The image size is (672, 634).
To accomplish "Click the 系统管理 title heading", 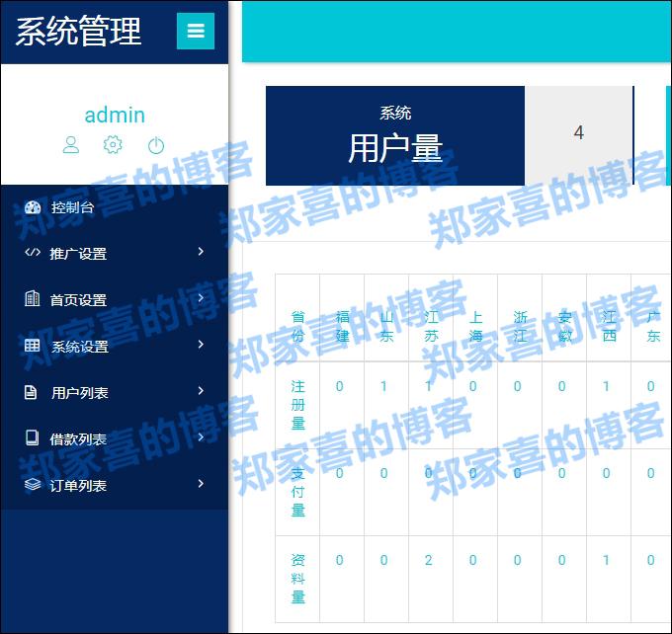I will [78, 31].
